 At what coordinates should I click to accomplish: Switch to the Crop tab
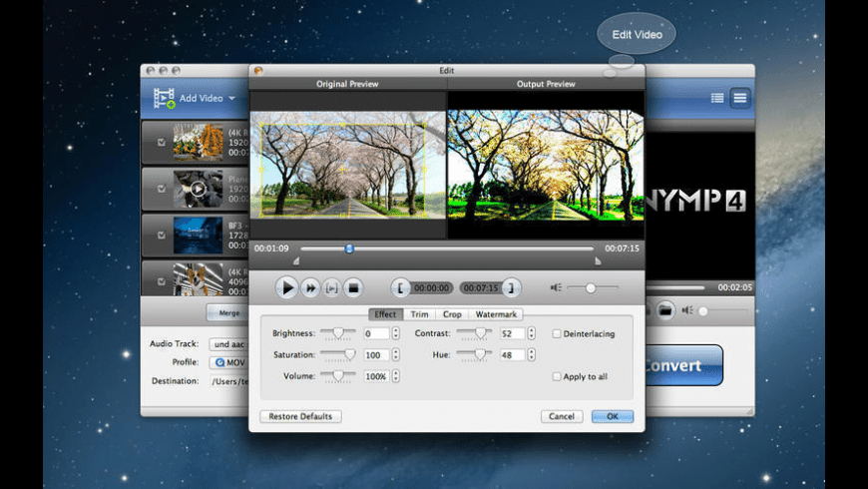[452, 314]
